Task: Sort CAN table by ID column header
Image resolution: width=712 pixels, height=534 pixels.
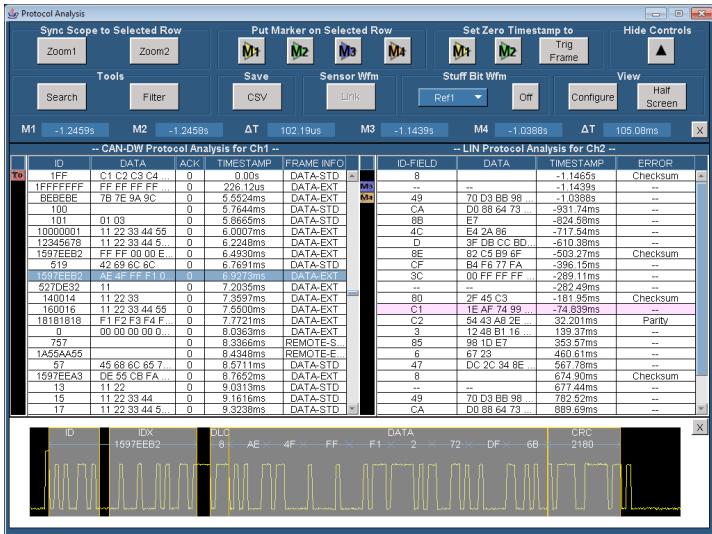Action: click(59, 163)
